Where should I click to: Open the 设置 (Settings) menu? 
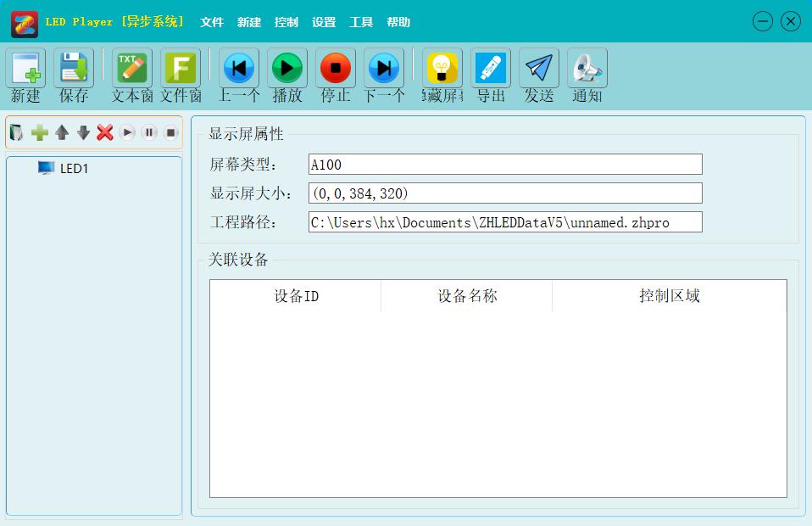323,22
